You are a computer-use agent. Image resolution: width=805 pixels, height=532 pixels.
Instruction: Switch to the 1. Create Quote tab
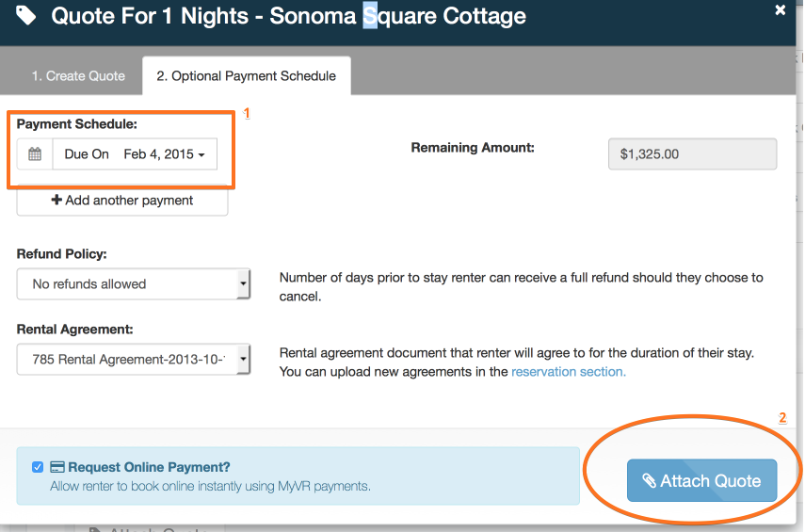[78, 76]
